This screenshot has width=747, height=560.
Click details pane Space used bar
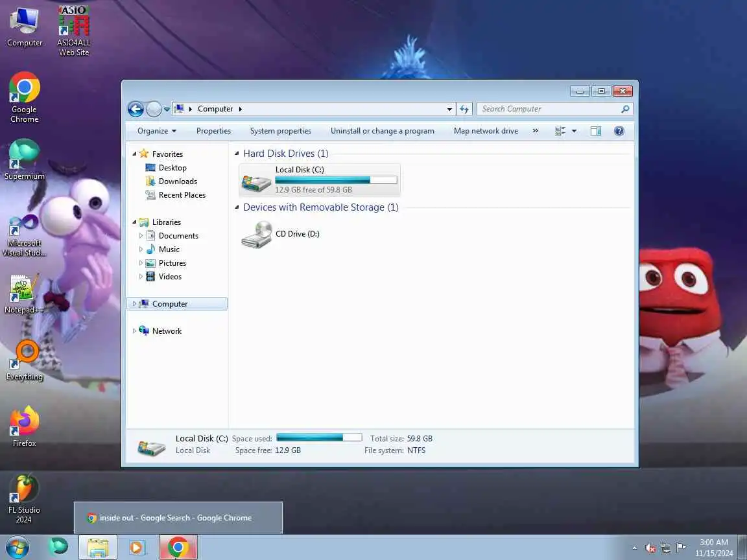click(319, 437)
